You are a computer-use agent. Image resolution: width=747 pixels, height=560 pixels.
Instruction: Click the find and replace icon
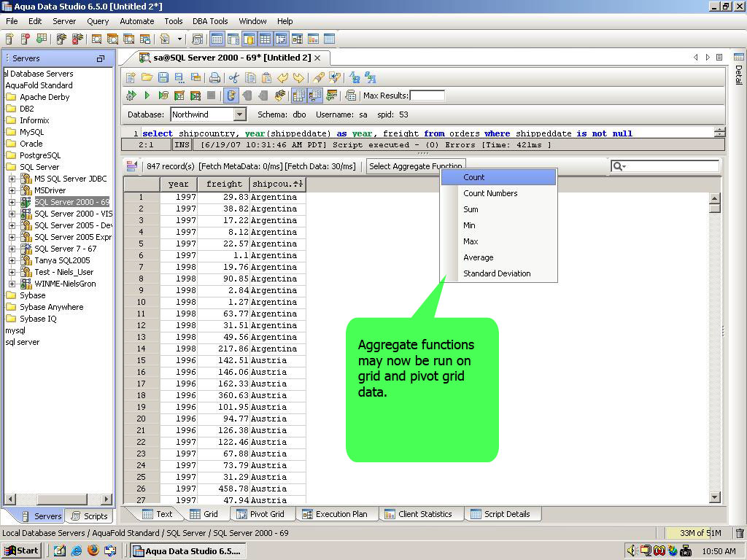[335, 77]
